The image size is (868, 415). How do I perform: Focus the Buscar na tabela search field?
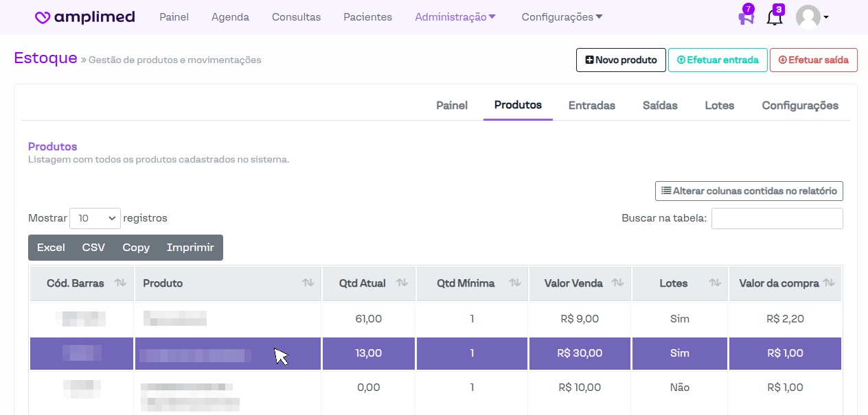(777, 218)
